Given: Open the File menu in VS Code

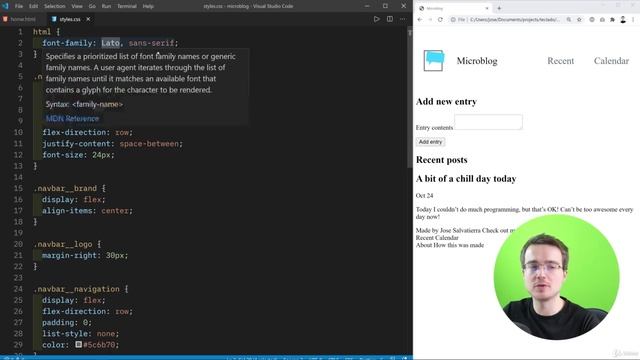Looking at the screenshot, I should [19, 6].
